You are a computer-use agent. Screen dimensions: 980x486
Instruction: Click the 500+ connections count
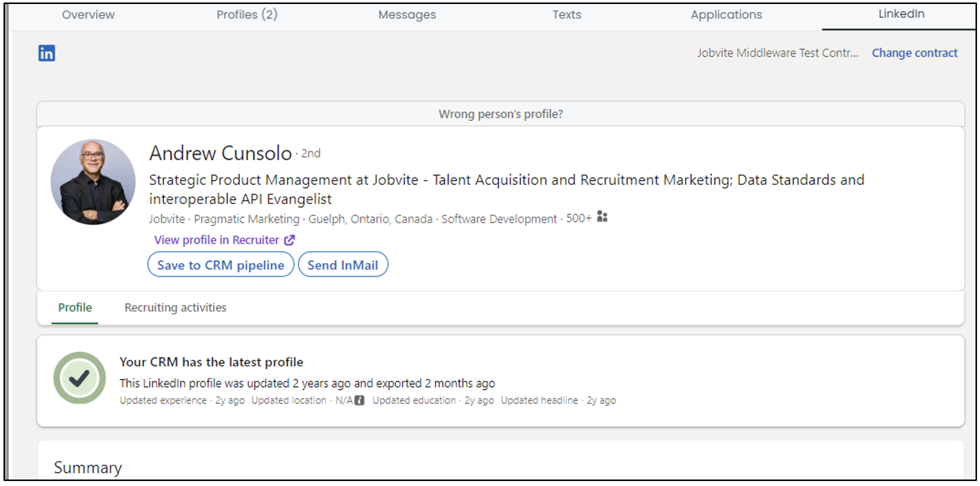pos(579,219)
